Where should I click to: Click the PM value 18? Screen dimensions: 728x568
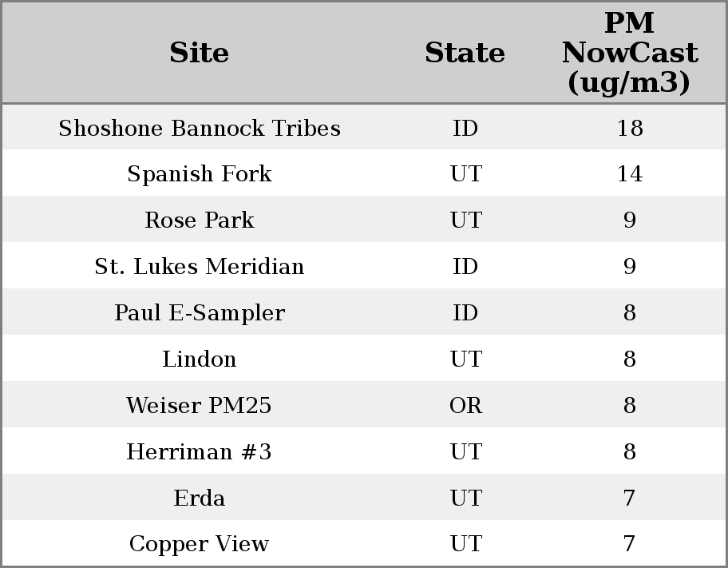point(629,129)
